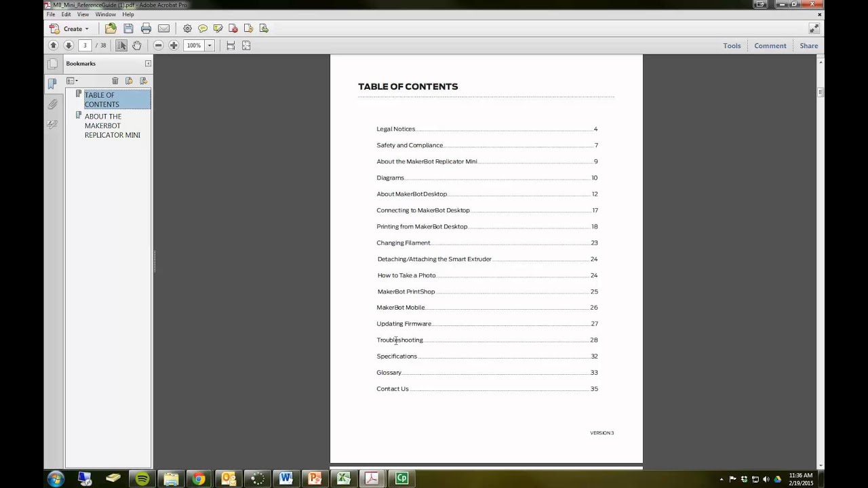868x488 pixels.
Task: Toggle read mode icon at toolbar right
Action: click(x=814, y=28)
